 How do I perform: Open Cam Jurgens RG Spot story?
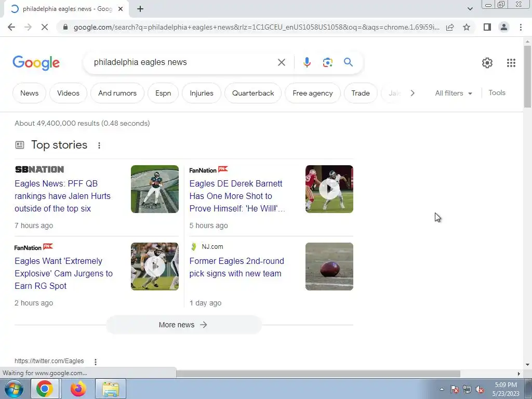tap(63, 273)
